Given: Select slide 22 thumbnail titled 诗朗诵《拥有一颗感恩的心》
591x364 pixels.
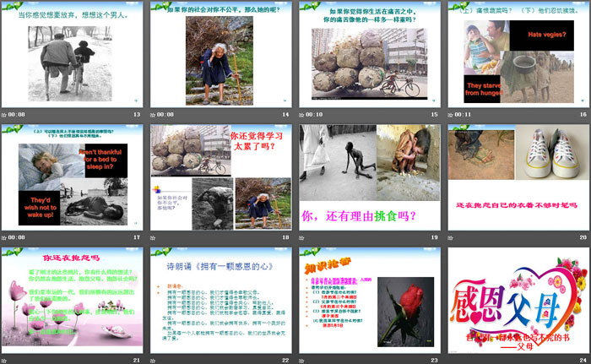Looking at the screenshot, I should (x=221, y=301).
